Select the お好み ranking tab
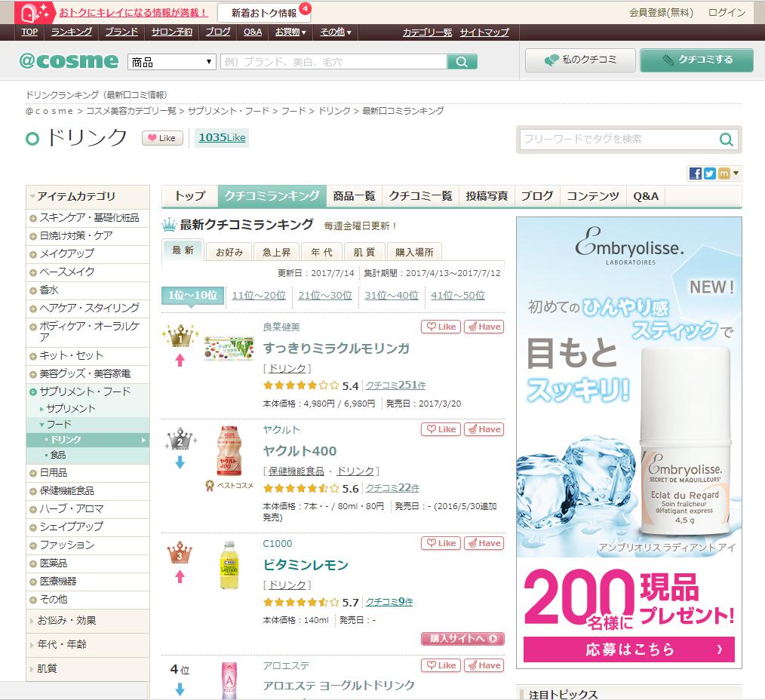Image resolution: width=765 pixels, height=700 pixels. coord(229,252)
